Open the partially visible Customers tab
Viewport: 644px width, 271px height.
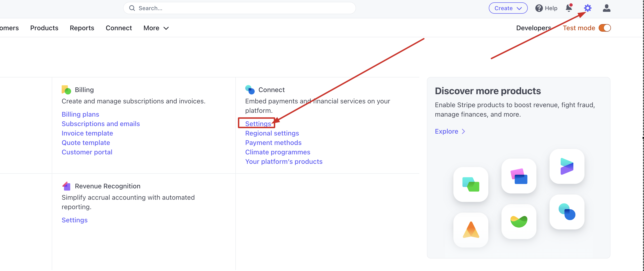click(x=9, y=28)
